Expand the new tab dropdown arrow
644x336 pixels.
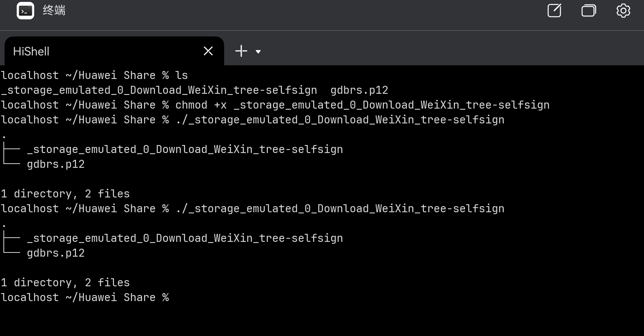(x=258, y=52)
